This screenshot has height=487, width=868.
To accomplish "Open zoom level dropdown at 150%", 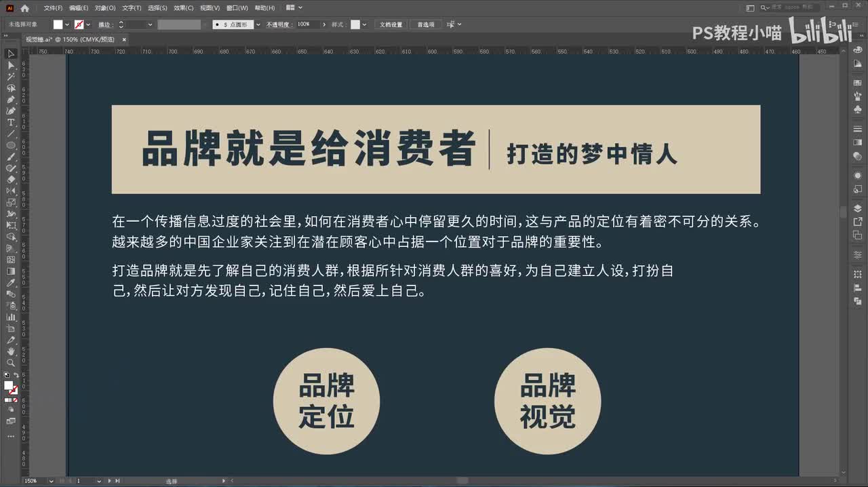I will pyautogui.click(x=51, y=481).
